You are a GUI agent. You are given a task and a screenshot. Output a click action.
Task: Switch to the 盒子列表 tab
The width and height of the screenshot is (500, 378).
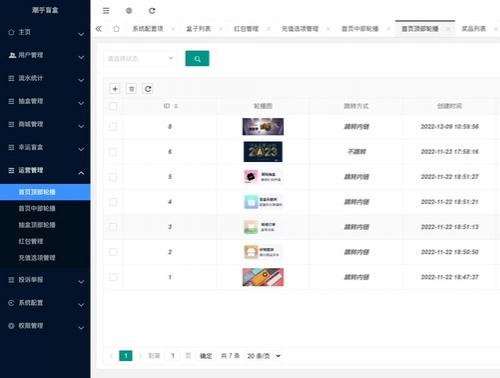pyautogui.click(x=198, y=29)
